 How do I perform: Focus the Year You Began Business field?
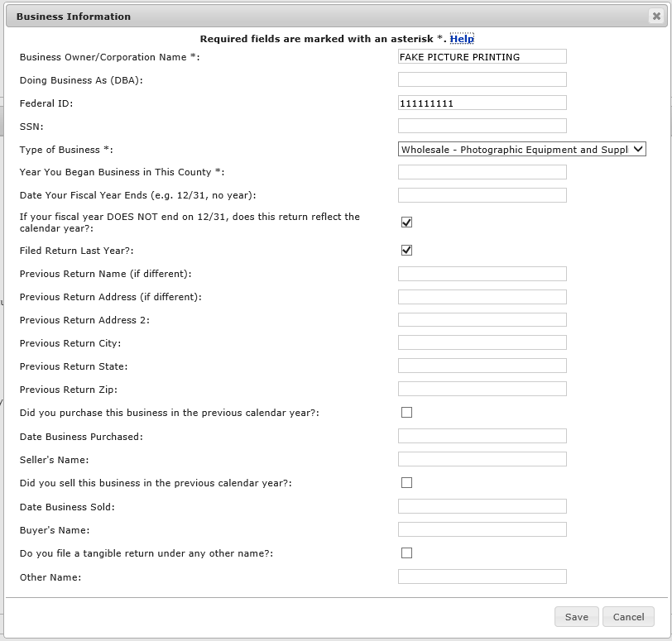click(482, 172)
